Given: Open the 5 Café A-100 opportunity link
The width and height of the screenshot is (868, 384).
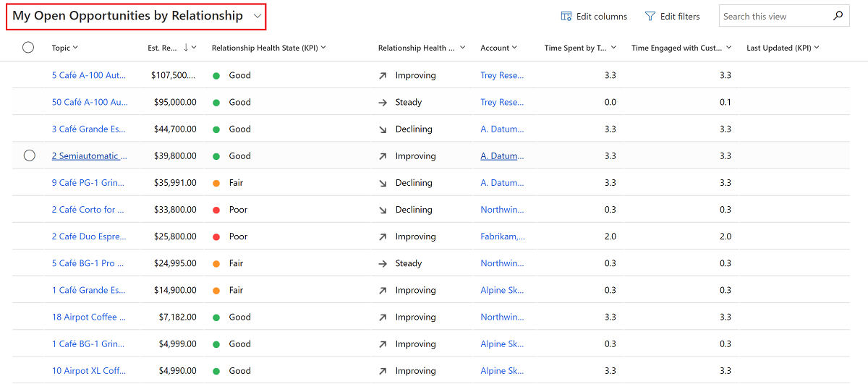Looking at the screenshot, I should click(89, 75).
